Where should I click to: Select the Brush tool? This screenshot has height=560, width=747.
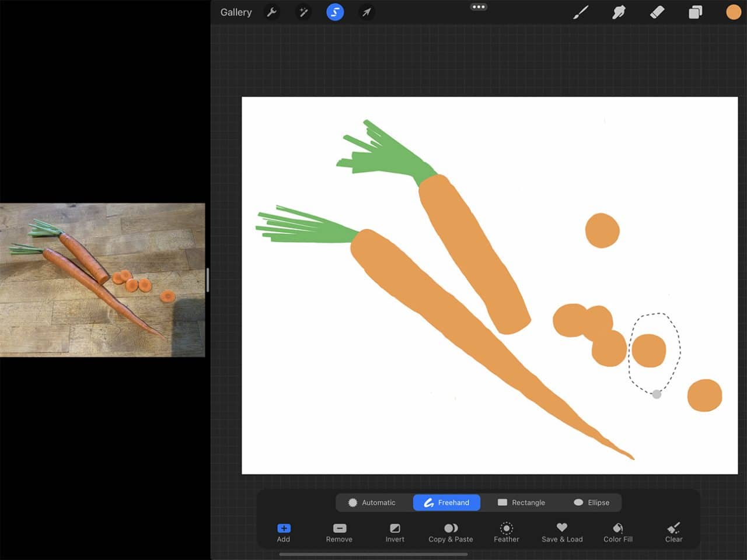[x=581, y=12]
